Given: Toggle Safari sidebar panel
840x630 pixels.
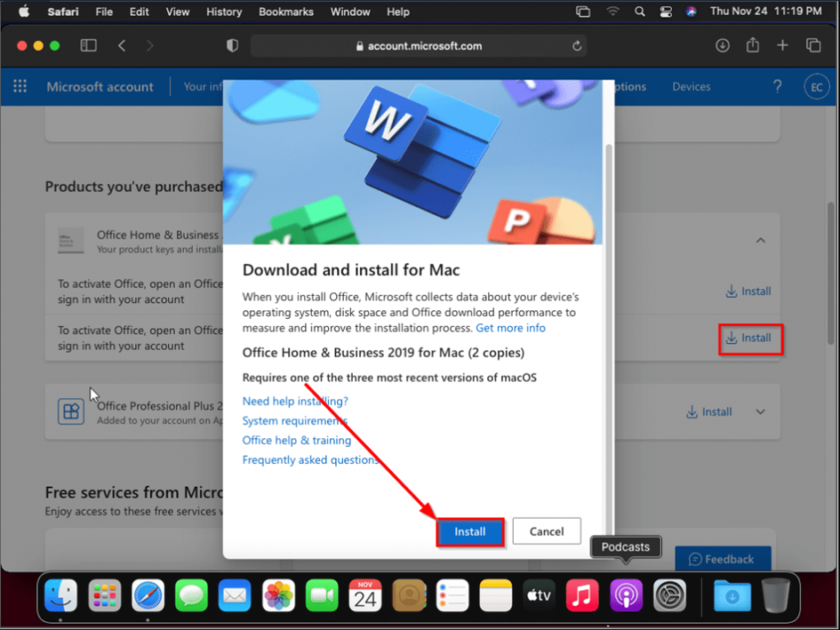Looking at the screenshot, I should [x=88, y=45].
